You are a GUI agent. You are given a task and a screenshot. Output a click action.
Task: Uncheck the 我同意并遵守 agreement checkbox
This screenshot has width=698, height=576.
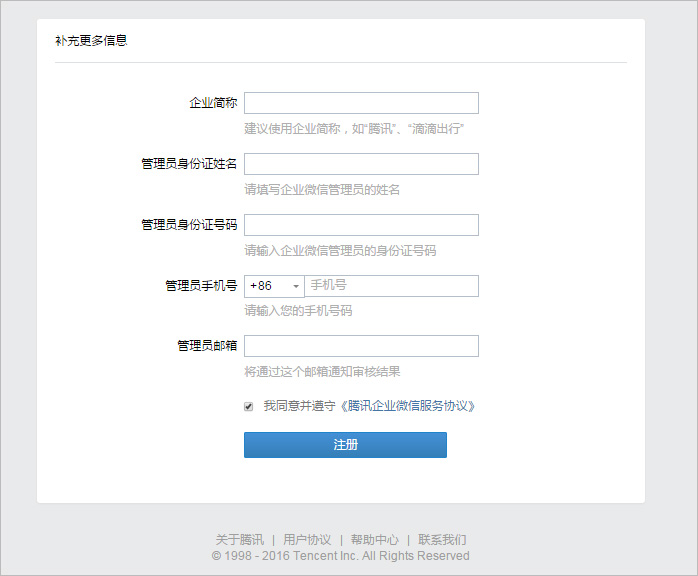tap(249, 407)
